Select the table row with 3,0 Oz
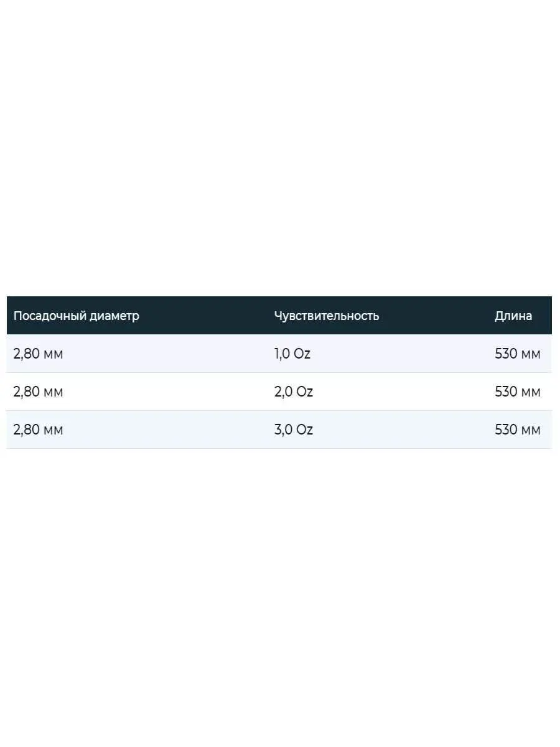 coord(279,430)
